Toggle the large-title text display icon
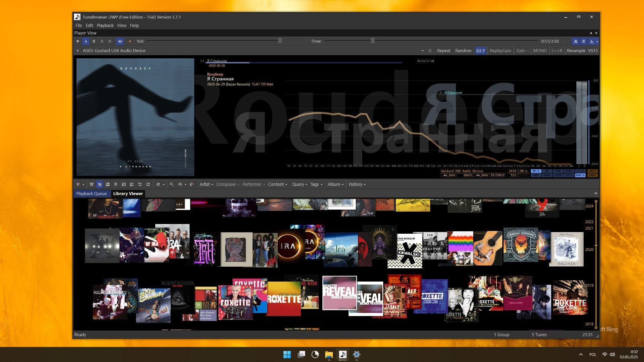 (x=576, y=41)
